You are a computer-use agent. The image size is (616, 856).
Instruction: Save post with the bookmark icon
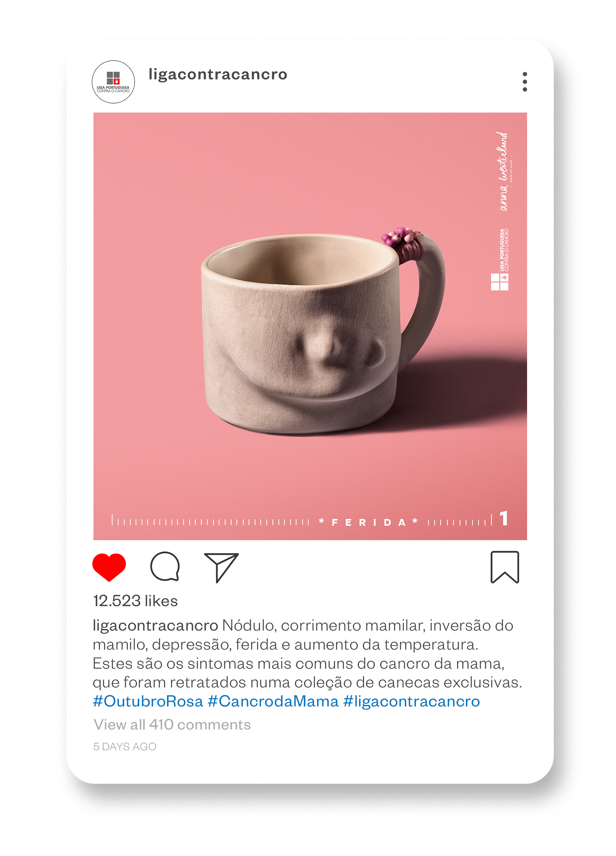point(505,567)
